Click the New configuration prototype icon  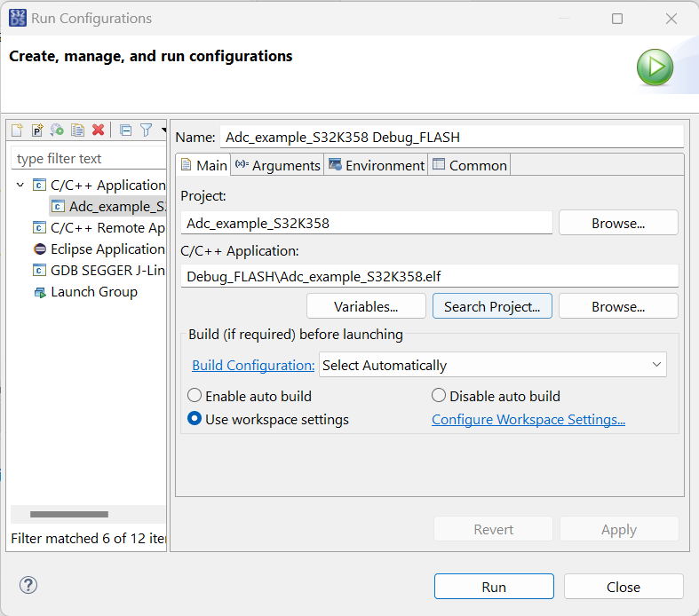[x=37, y=130]
